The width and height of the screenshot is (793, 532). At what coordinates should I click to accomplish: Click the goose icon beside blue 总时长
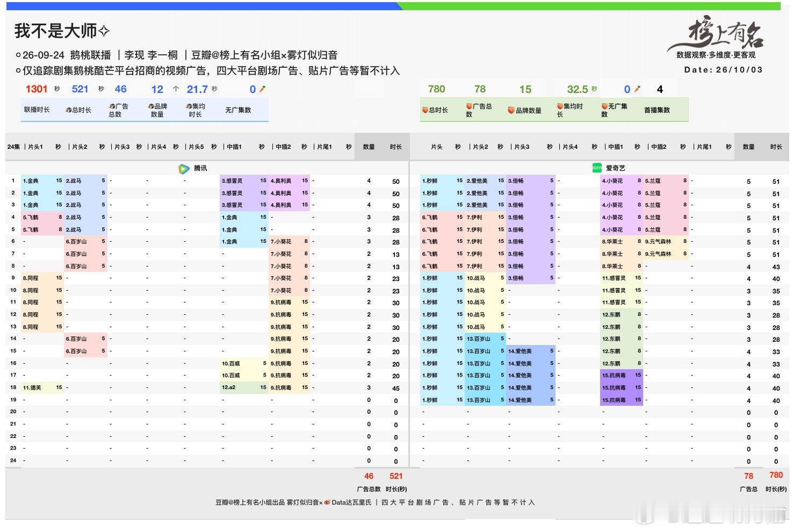click(x=68, y=110)
